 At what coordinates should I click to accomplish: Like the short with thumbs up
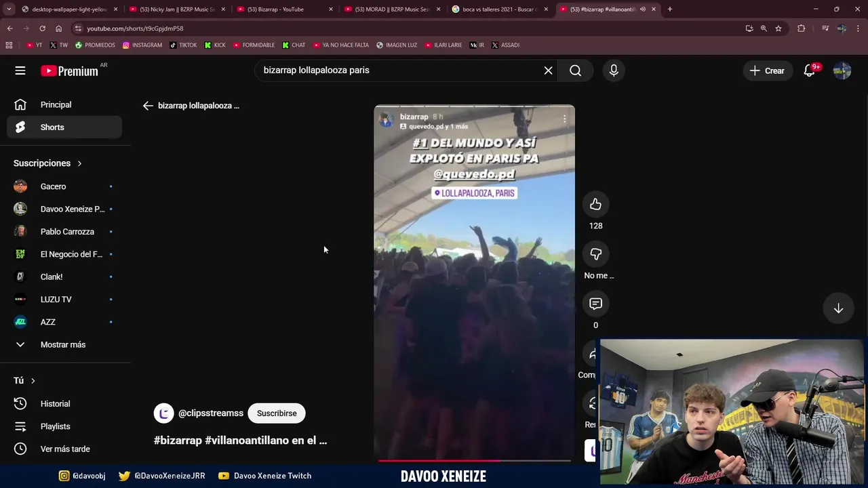coord(595,205)
